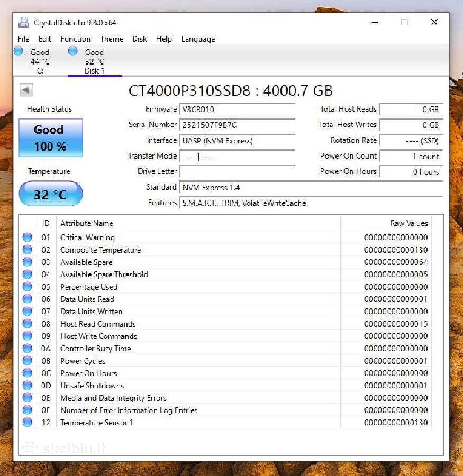Click the blue status orb for Disk 1
463x476 pixels.
pos(73,51)
